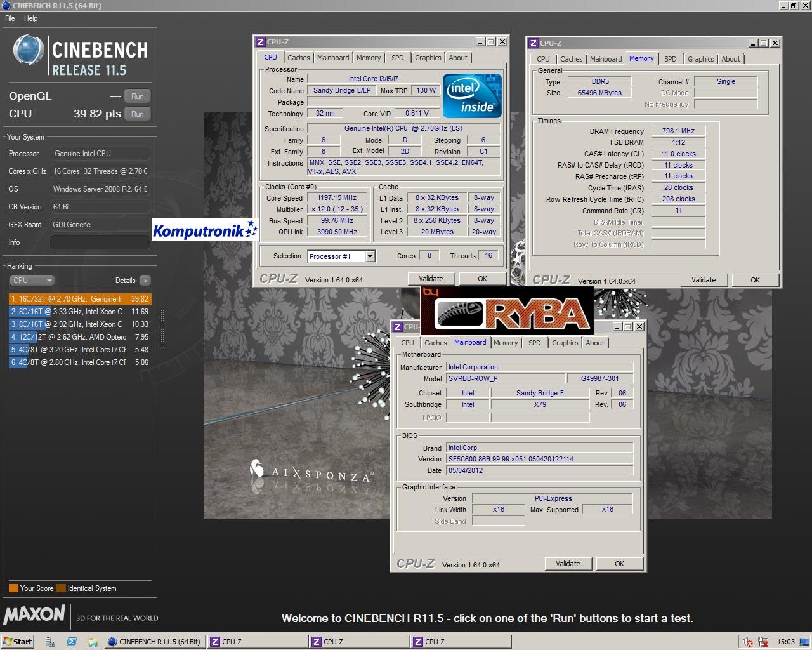Viewport: 812px width, 650px height.
Task: Select the 12C/12T AMD Opteron ranking entry
Action: (80, 336)
